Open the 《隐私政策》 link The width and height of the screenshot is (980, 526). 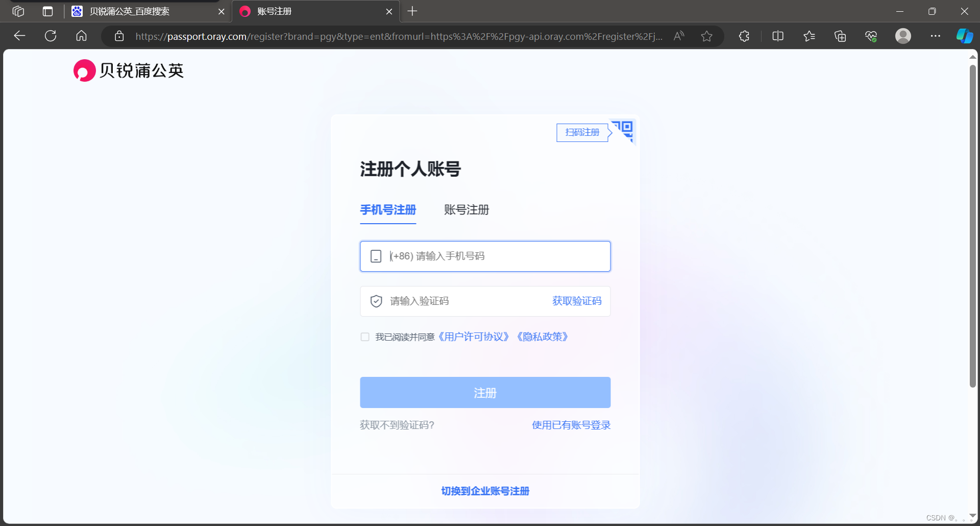(542, 337)
